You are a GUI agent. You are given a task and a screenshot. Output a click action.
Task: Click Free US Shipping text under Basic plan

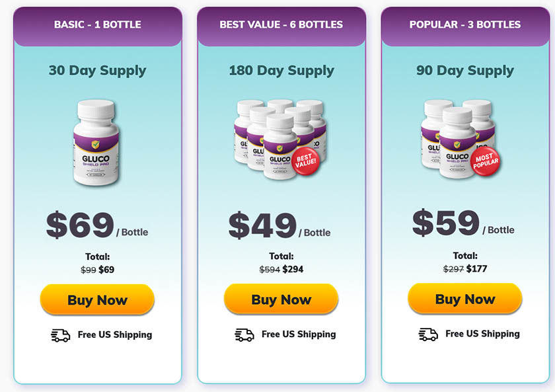pyautogui.click(x=115, y=334)
